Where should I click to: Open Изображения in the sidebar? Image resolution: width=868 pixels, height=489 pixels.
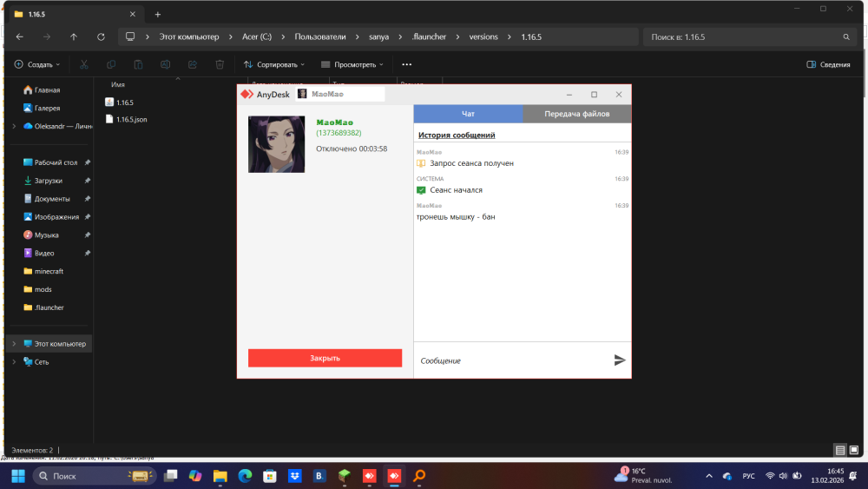pos(51,217)
